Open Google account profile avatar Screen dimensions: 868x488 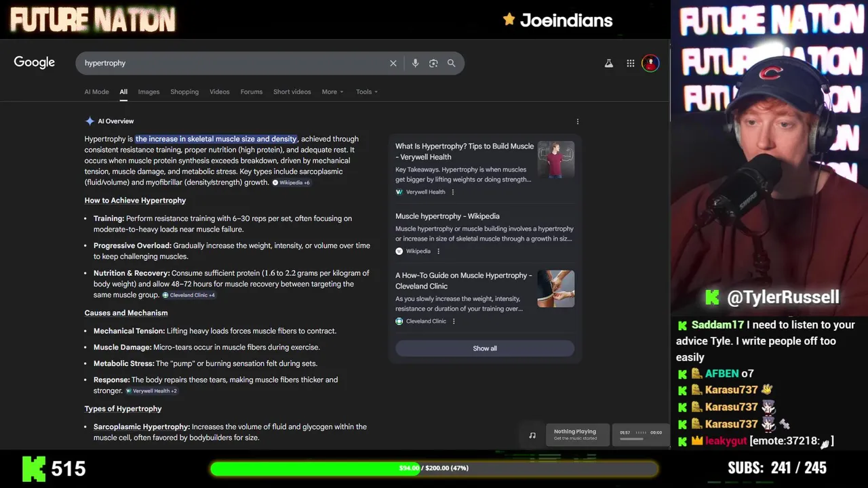[x=650, y=63]
